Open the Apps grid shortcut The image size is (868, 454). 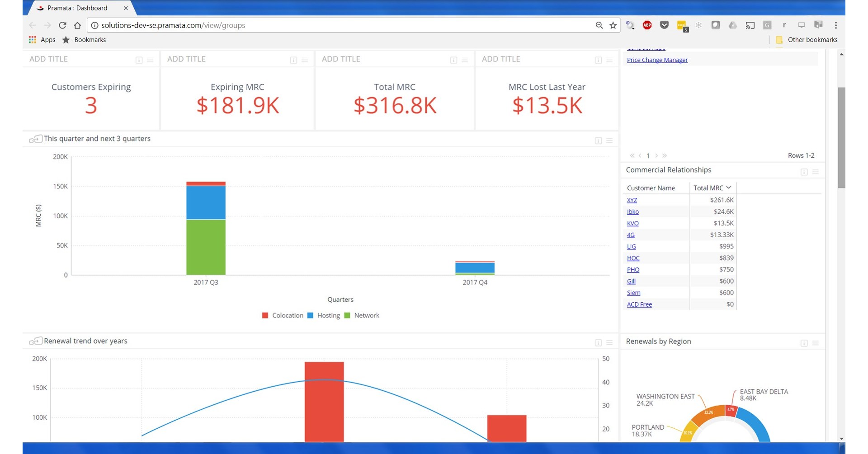coord(42,40)
